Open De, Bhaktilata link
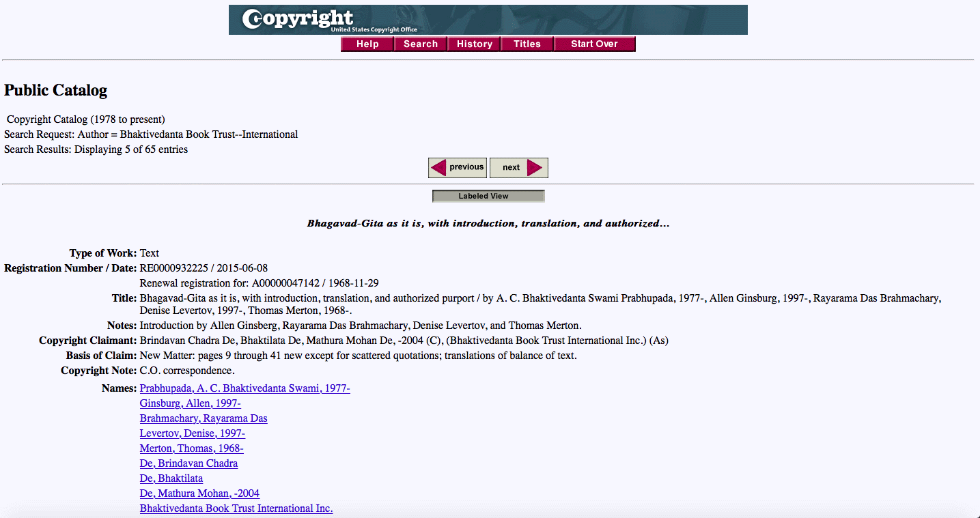 [x=171, y=478]
